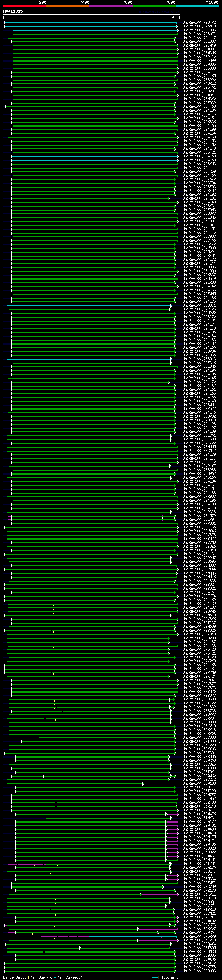Click hit UniRef100_Q8S990

tap(199, 80)
